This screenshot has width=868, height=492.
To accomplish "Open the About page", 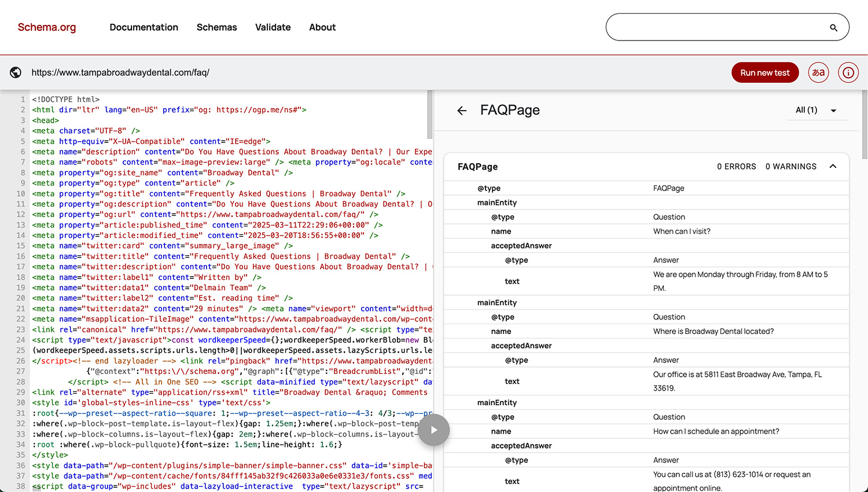I will click(322, 27).
